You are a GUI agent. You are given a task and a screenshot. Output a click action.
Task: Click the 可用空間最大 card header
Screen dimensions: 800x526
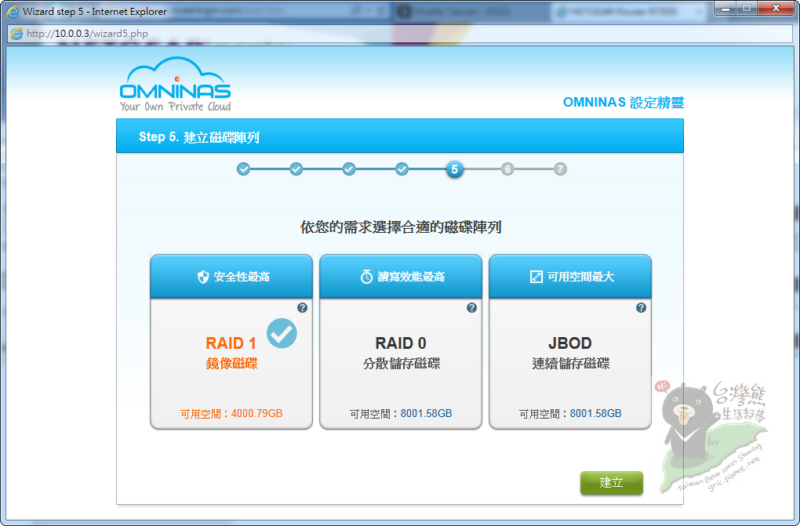pos(570,277)
